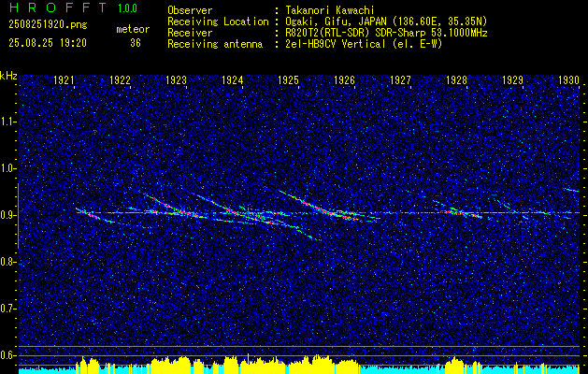The height and width of the screenshot is (374, 588).
Task: Click the kHz axis unit label
Action: tap(8, 76)
